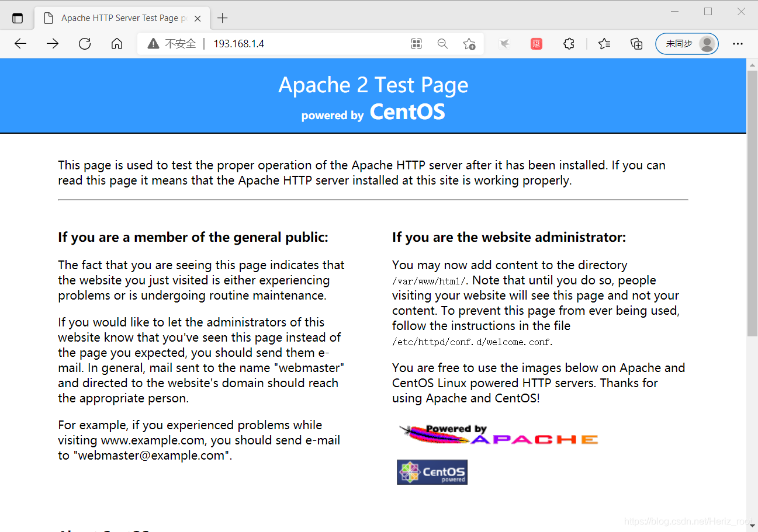Screen dimensions: 758x532
Task: Refresh the current page
Action: pos(85,44)
